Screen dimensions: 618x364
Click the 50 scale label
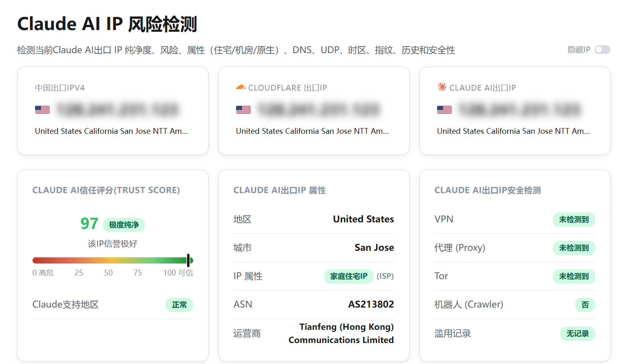[x=108, y=273]
